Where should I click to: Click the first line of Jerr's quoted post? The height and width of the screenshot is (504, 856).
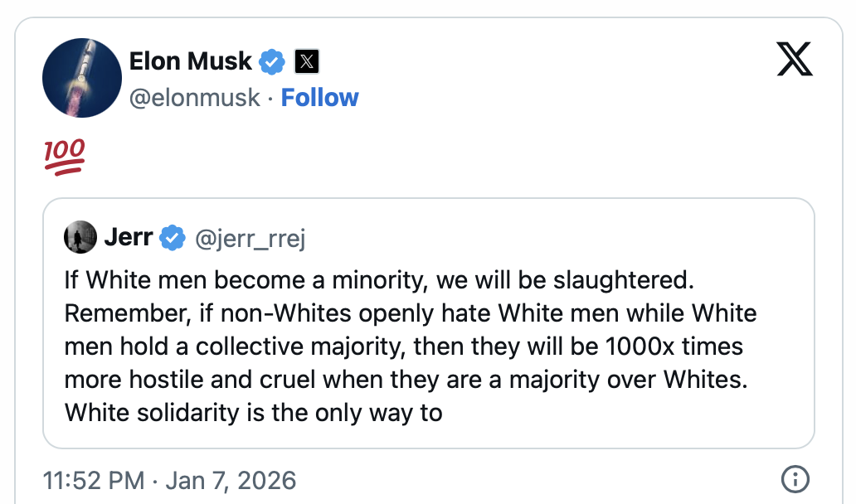[378, 280]
